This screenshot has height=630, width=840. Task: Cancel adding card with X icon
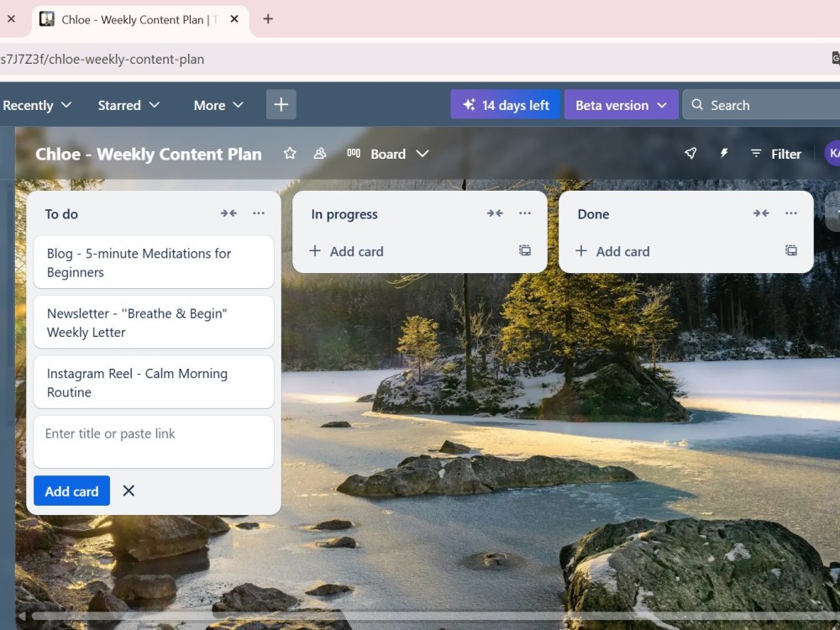pos(129,491)
